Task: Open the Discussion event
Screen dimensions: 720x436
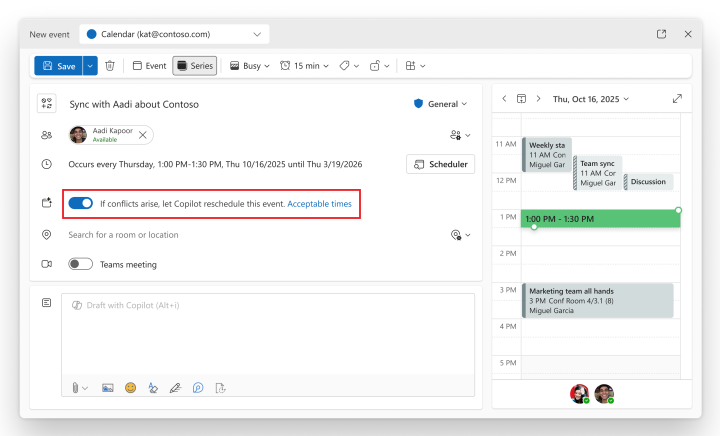Action: [x=648, y=182]
